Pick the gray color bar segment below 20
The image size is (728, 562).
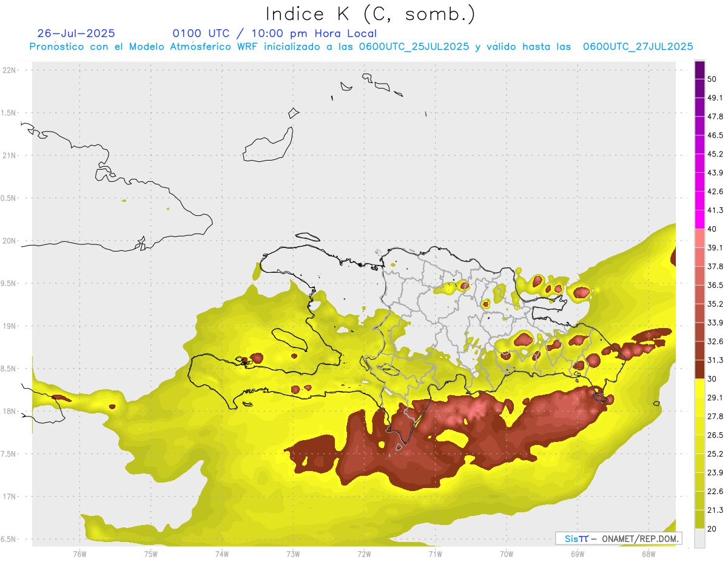pos(699,538)
